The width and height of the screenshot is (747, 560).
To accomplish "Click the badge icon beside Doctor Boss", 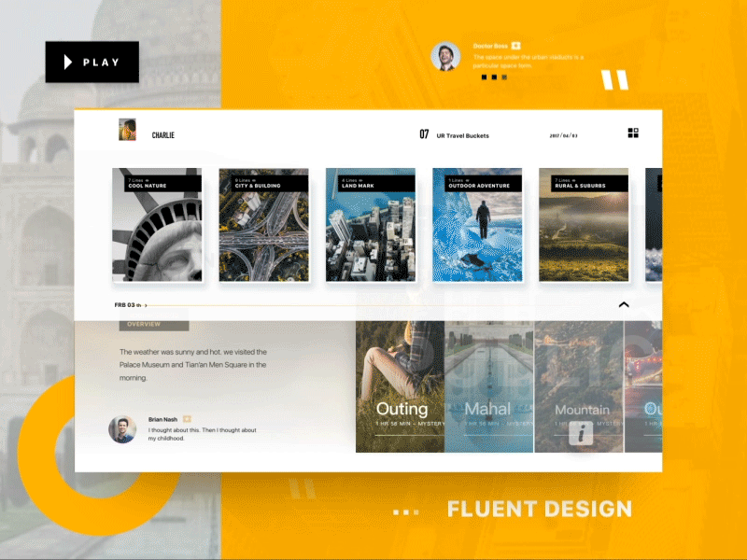I will click(x=515, y=46).
